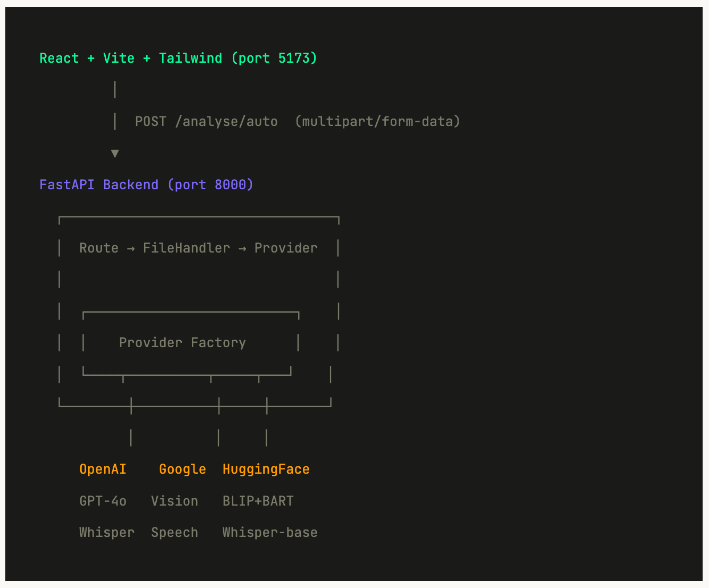709x588 pixels.
Task: Click the "Whisper" text under OpenAI
Action: click(107, 533)
